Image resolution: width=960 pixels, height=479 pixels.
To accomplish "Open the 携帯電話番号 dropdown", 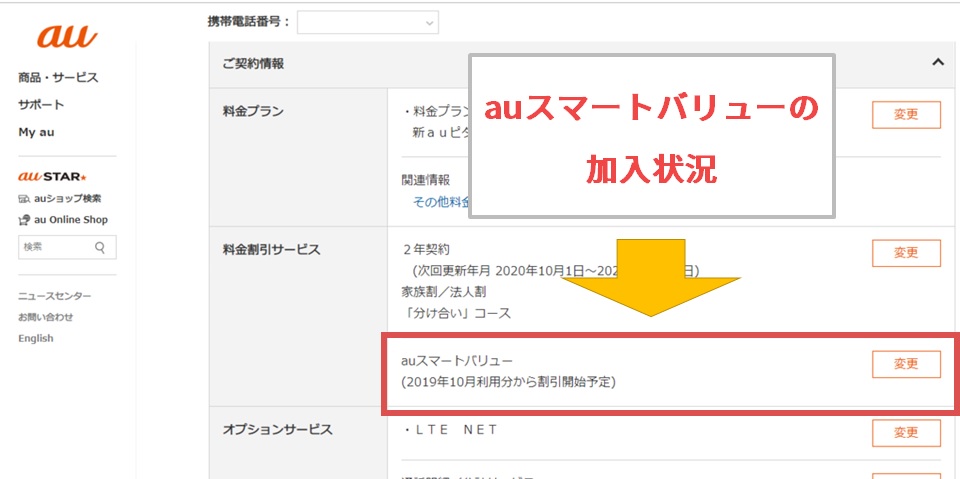I will 367,23.
